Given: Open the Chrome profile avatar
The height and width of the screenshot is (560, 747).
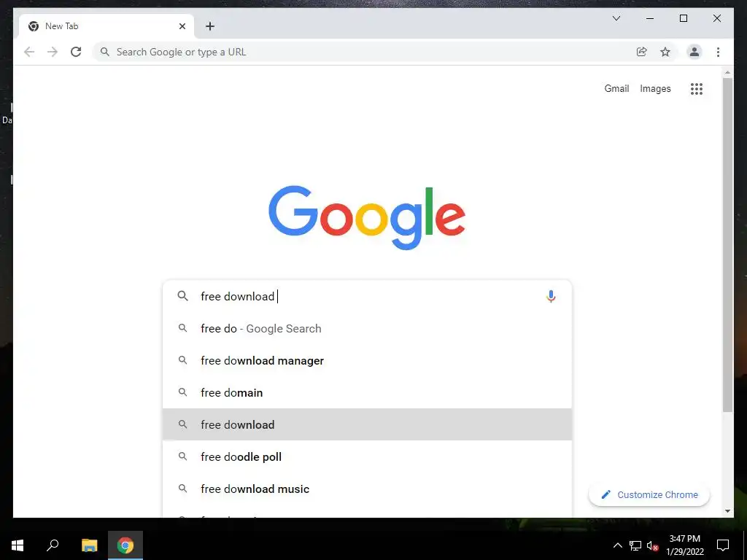Looking at the screenshot, I should pyautogui.click(x=694, y=52).
